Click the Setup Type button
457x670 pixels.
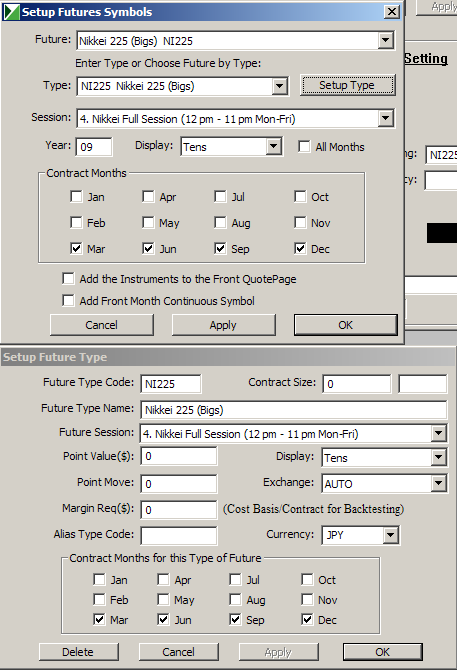coord(347,85)
